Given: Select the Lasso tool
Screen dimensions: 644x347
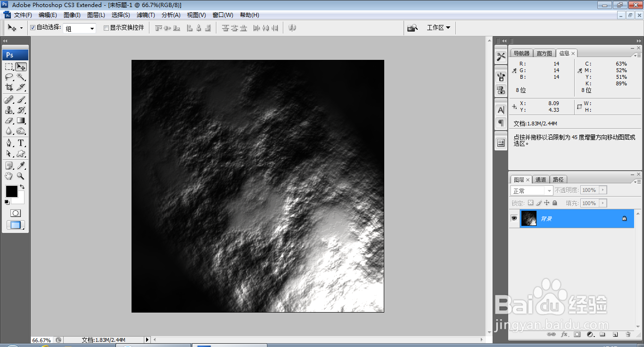Looking at the screenshot, I should click(9, 76).
